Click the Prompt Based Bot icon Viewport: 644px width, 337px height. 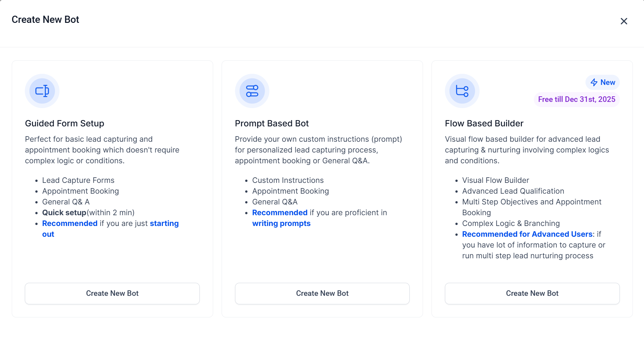pyautogui.click(x=252, y=91)
